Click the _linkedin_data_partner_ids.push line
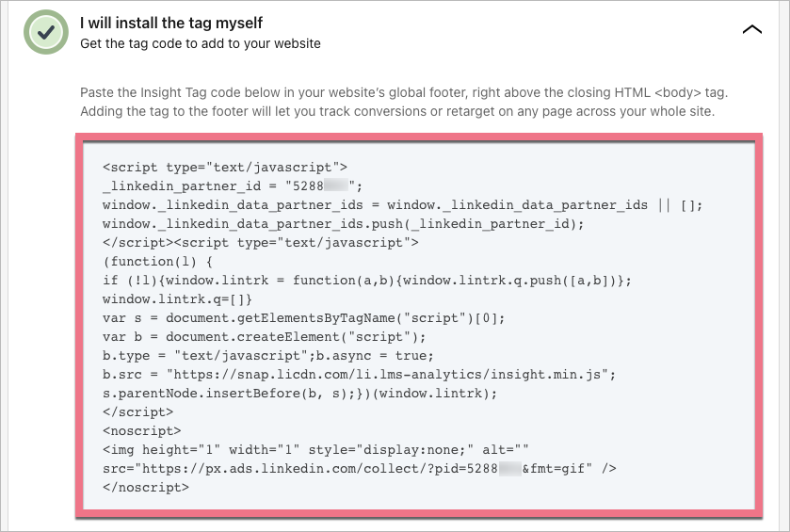The image size is (790, 532). pos(344,223)
